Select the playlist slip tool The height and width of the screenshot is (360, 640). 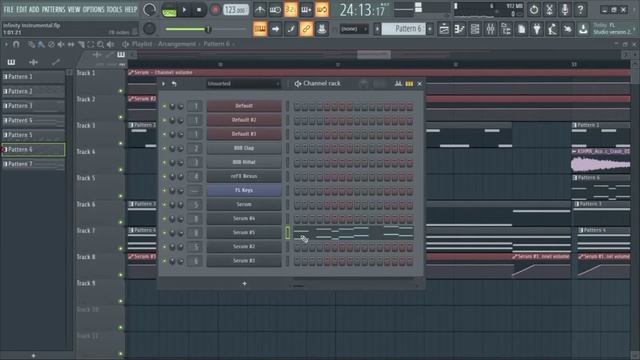point(71,44)
